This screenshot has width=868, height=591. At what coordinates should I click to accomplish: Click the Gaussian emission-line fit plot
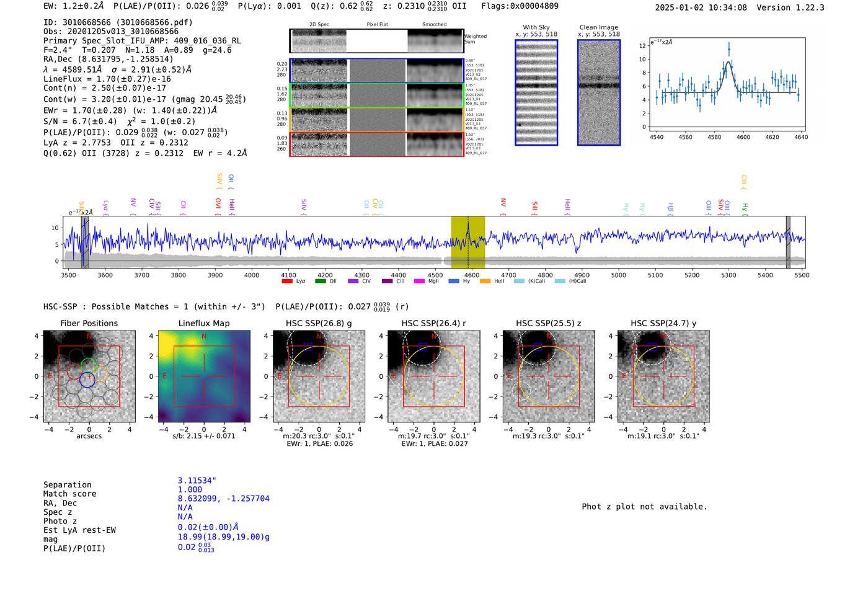[x=727, y=84]
